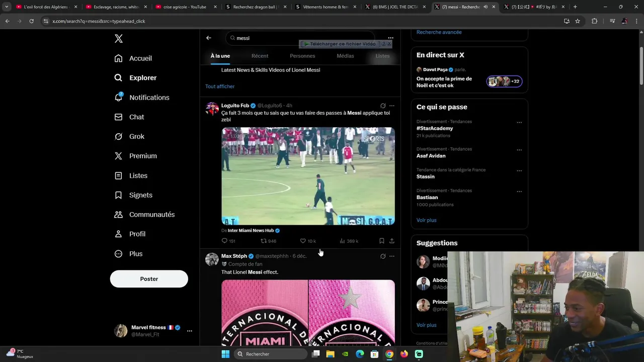Viewport: 644px width, 362px height.
Task: Go to Accueil in sidebar
Action: (133, 58)
